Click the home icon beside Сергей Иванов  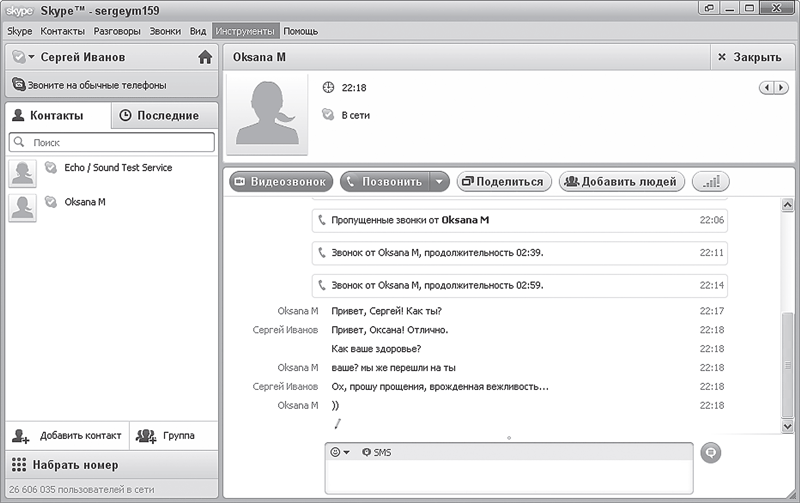point(205,57)
